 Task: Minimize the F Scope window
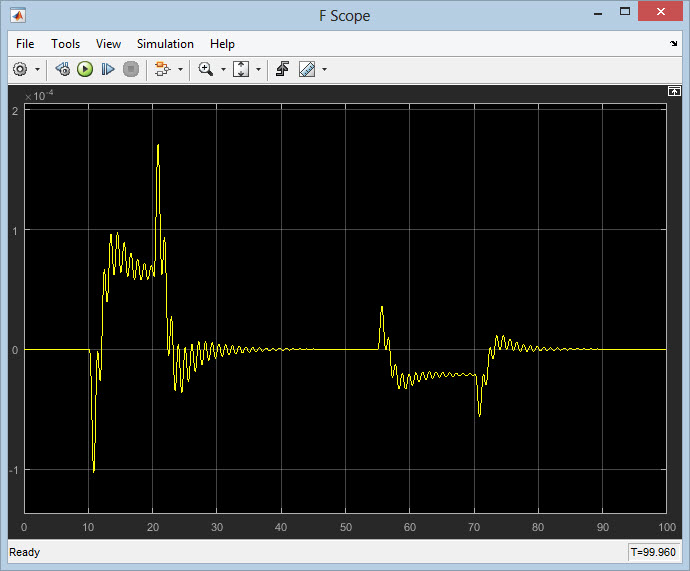[598, 13]
